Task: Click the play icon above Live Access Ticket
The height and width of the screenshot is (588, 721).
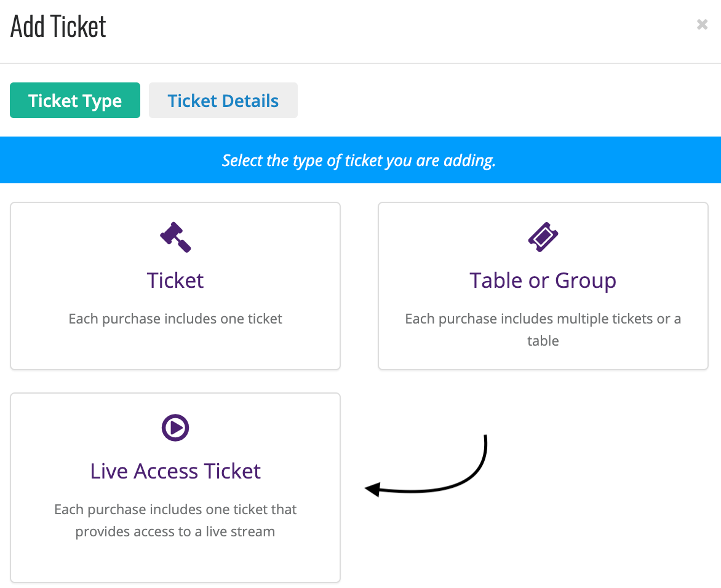Action: 175,427
